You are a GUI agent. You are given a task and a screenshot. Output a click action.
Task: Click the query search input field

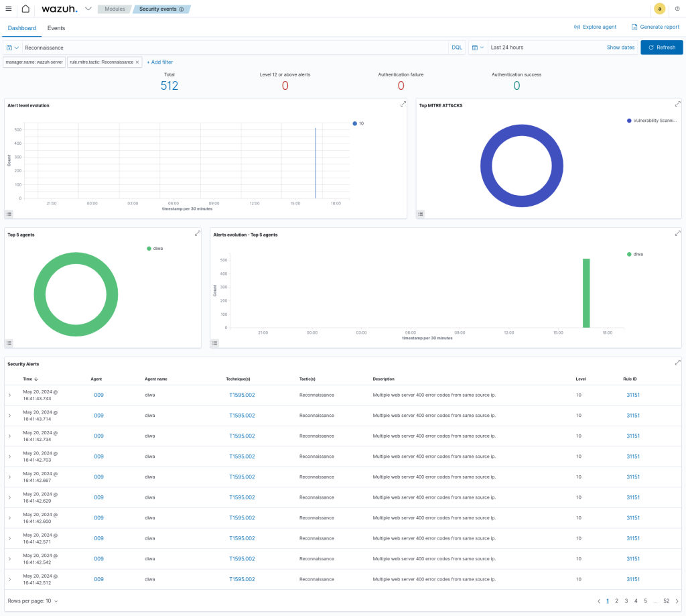pos(234,48)
